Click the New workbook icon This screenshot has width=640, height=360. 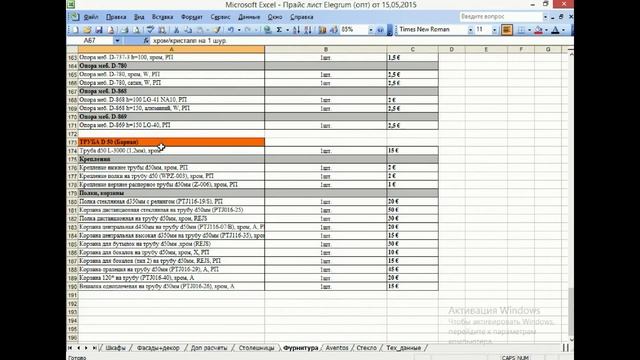(x=76, y=30)
